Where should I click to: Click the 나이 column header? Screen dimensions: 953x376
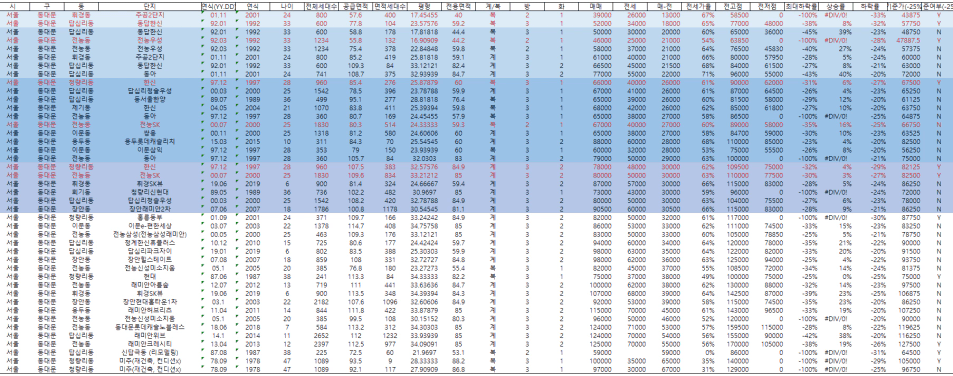287,5
